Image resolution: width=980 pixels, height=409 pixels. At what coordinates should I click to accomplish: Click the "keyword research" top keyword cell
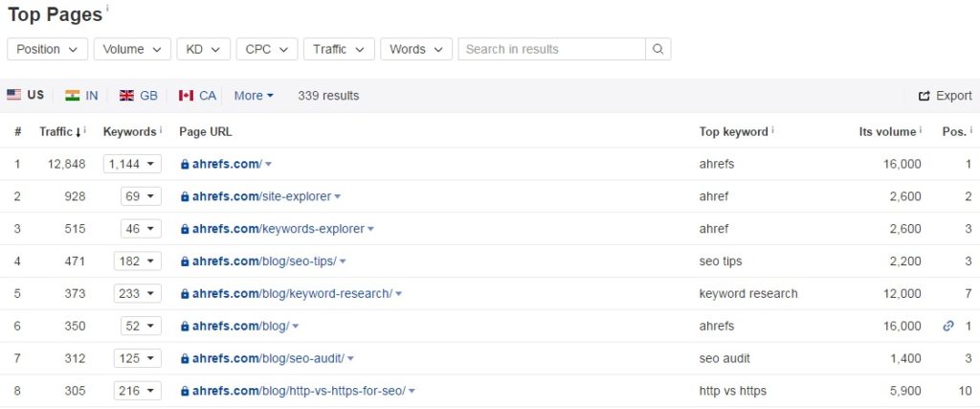tap(748, 293)
